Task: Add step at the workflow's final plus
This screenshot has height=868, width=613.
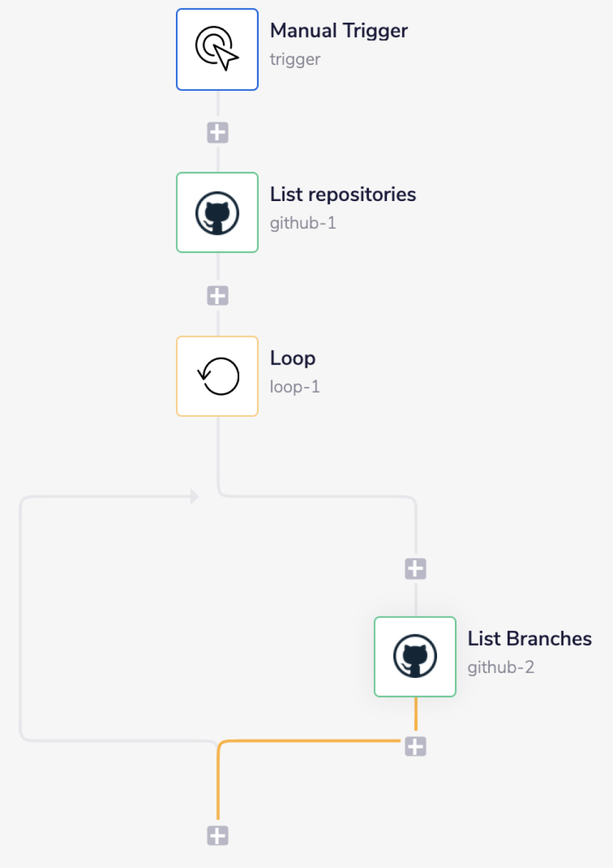Action: (x=218, y=836)
